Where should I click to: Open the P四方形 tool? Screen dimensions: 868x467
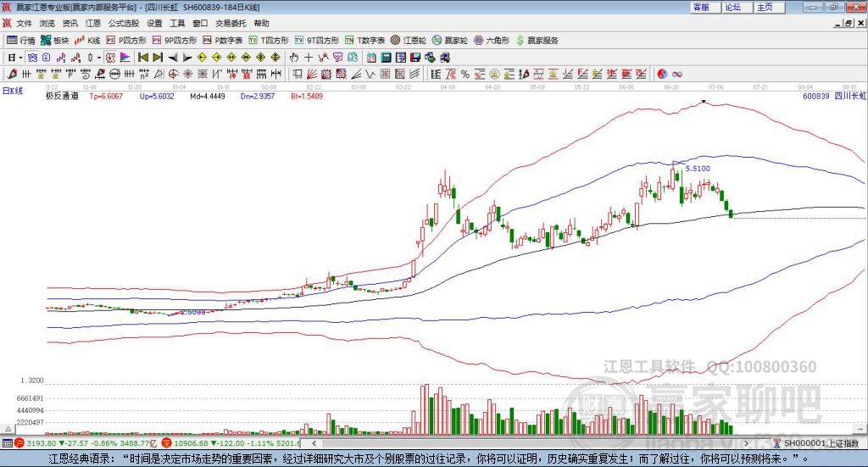[x=126, y=41]
